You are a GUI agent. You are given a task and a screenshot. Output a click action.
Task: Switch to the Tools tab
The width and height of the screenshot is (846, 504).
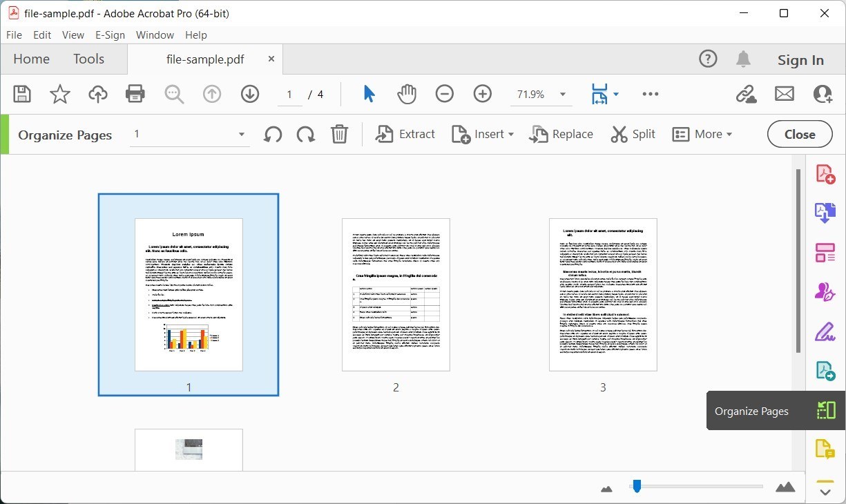click(88, 59)
